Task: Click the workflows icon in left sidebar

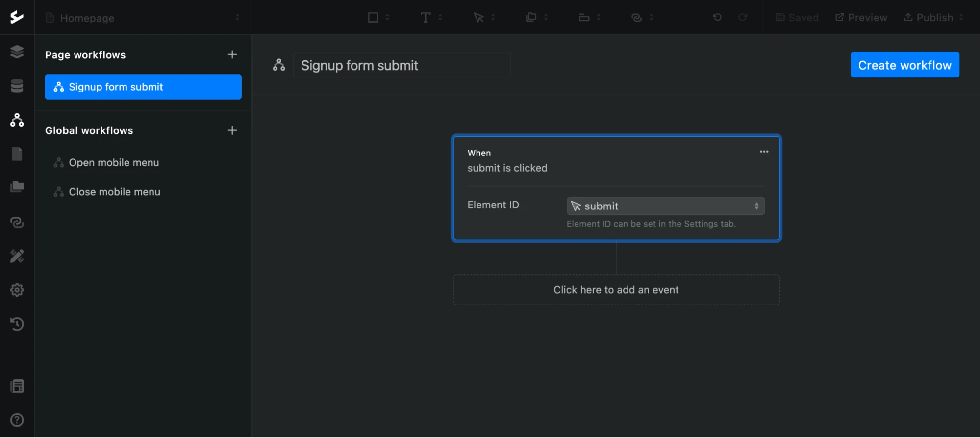Action: (17, 120)
